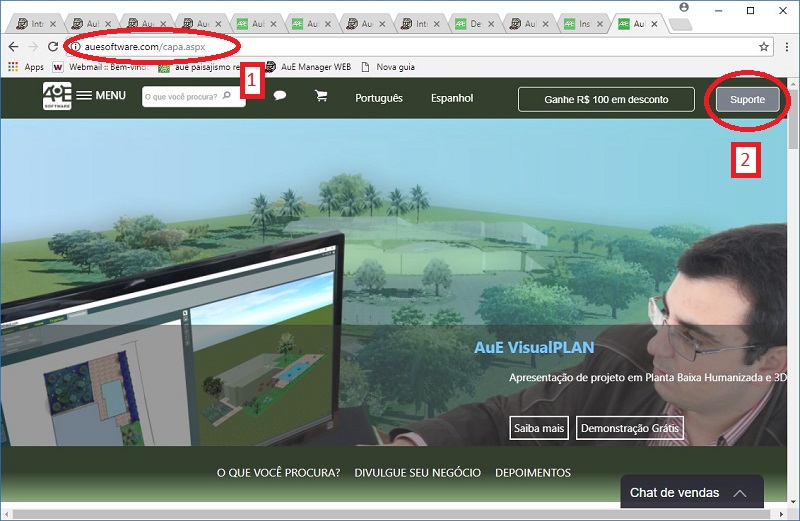The width and height of the screenshot is (800, 521).
Task: Click the Demonstração Grátis button
Action: coord(630,428)
